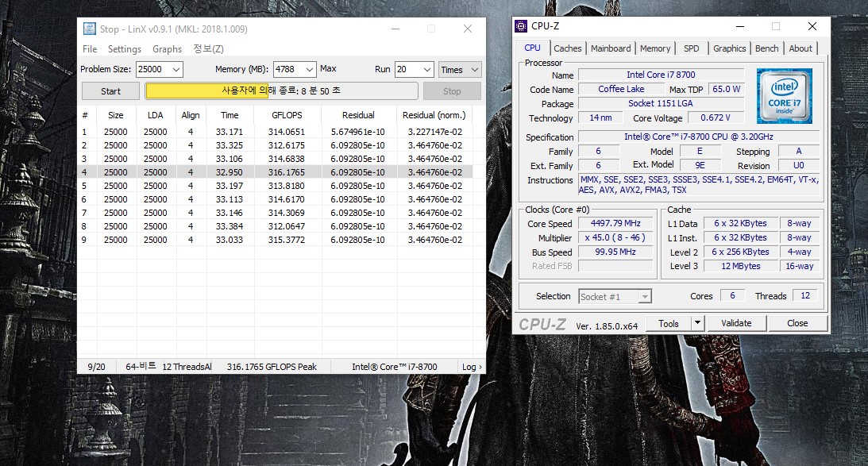Select result row with 314.6838 GFLOPS
The height and width of the screenshot is (466, 868).
point(275,159)
